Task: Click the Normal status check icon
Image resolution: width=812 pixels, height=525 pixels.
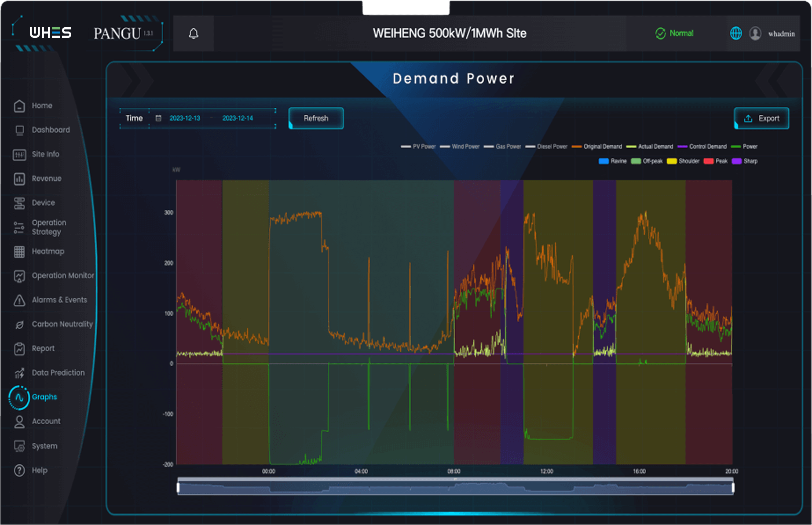Action: (x=660, y=33)
